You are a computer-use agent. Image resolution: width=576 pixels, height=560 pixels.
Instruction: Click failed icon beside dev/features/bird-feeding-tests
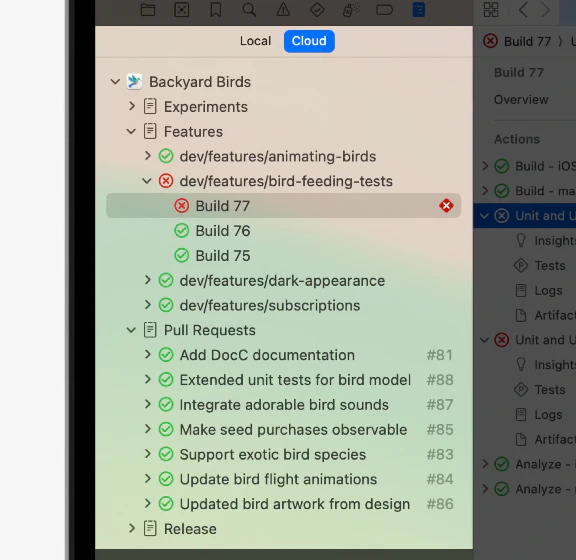point(166,181)
